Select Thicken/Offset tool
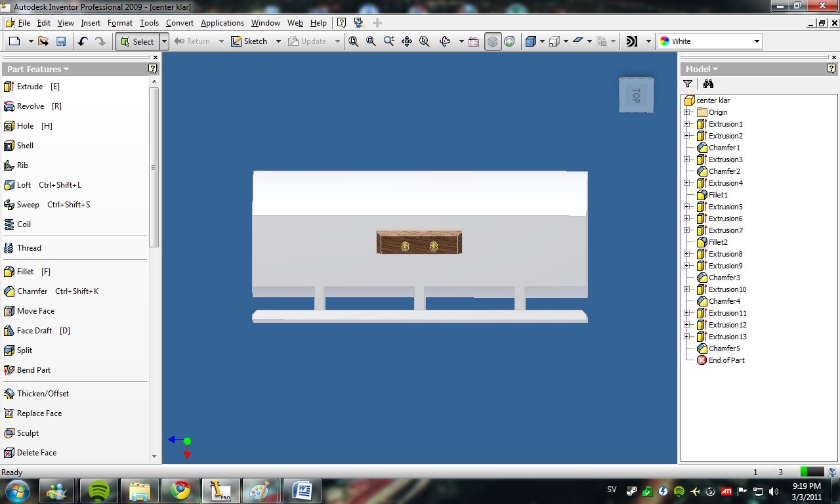Image resolution: width=840 pixels, height=504 pixels. (x=36, y=394)
